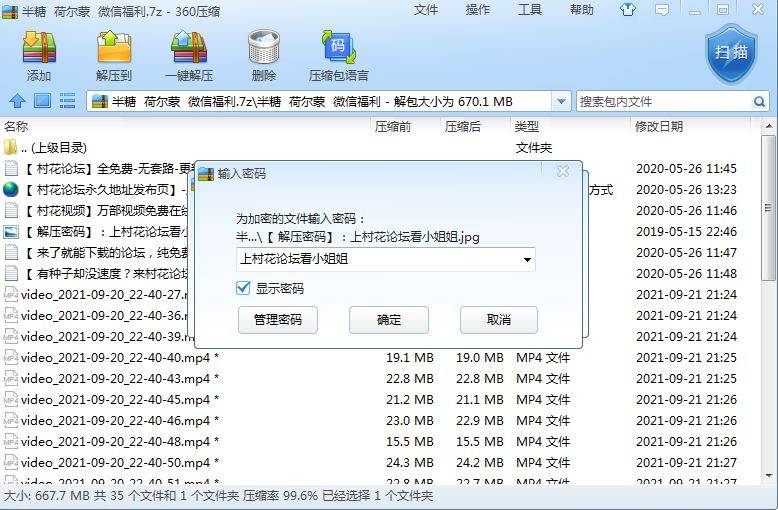Click the 添加 (Add) toolbar icon
Viewport: 778px width, 510px height.
(39, 50)
